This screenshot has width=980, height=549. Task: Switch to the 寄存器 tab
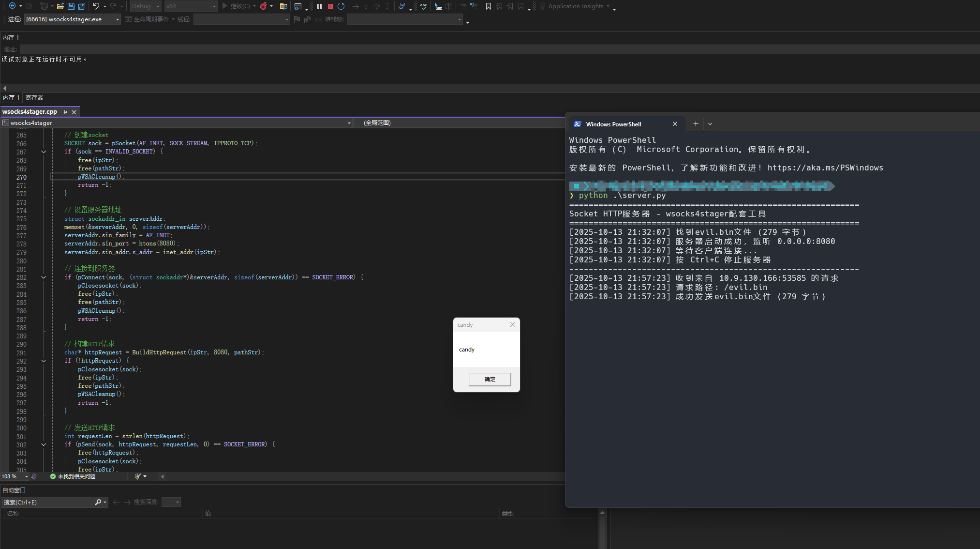(34, 98)
